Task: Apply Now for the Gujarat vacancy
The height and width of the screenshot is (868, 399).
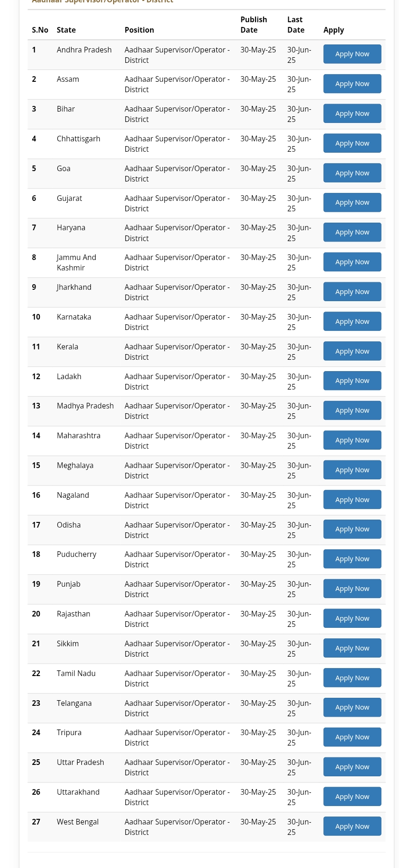Action: point(352,202)
